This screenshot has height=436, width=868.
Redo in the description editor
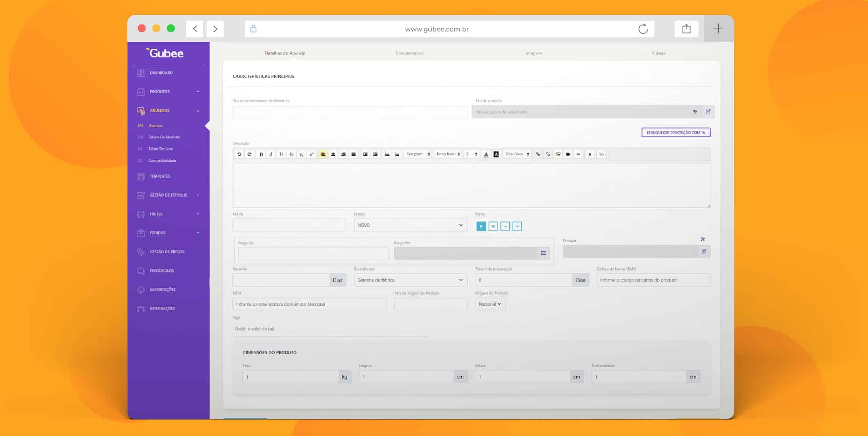(x=249, y=154)
